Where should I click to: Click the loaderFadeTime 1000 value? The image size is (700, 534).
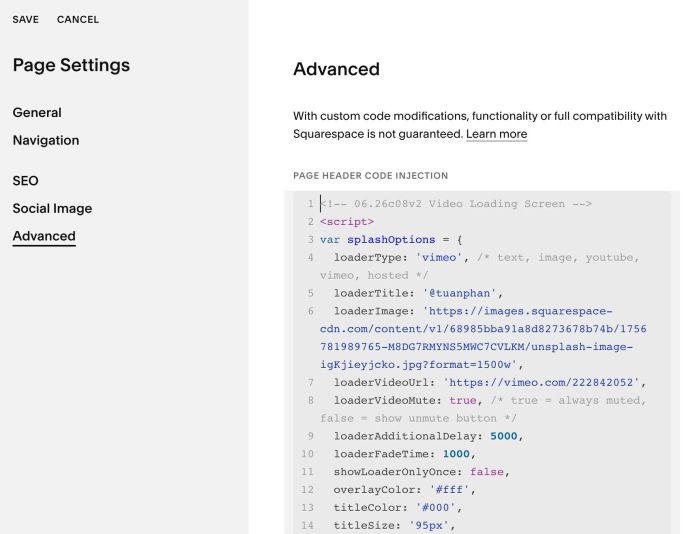(456, 454)
